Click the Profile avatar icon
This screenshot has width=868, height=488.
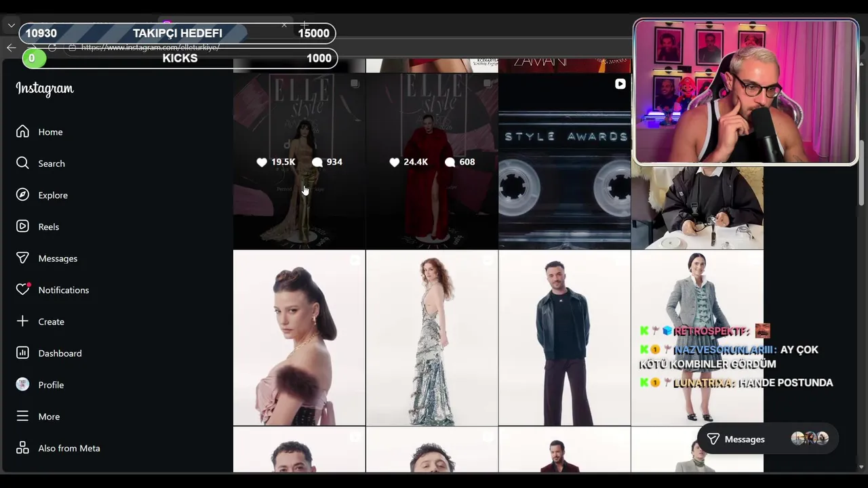click(x=22, y=384)
